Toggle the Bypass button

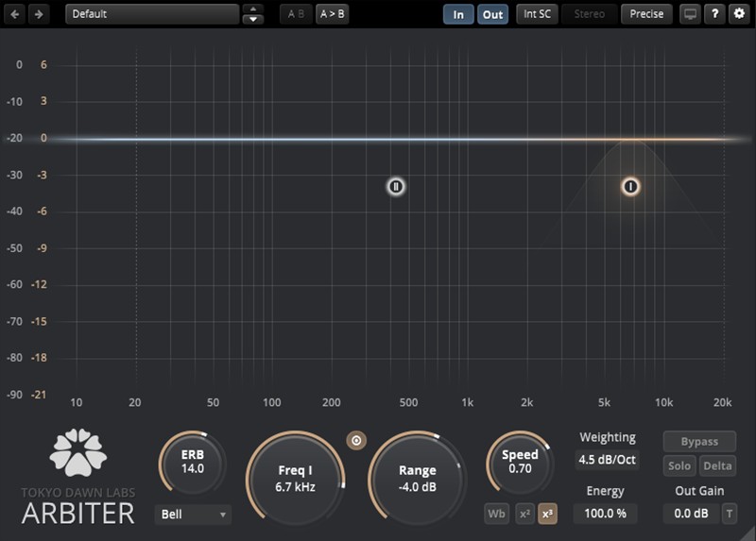click(x=699, y=441)
